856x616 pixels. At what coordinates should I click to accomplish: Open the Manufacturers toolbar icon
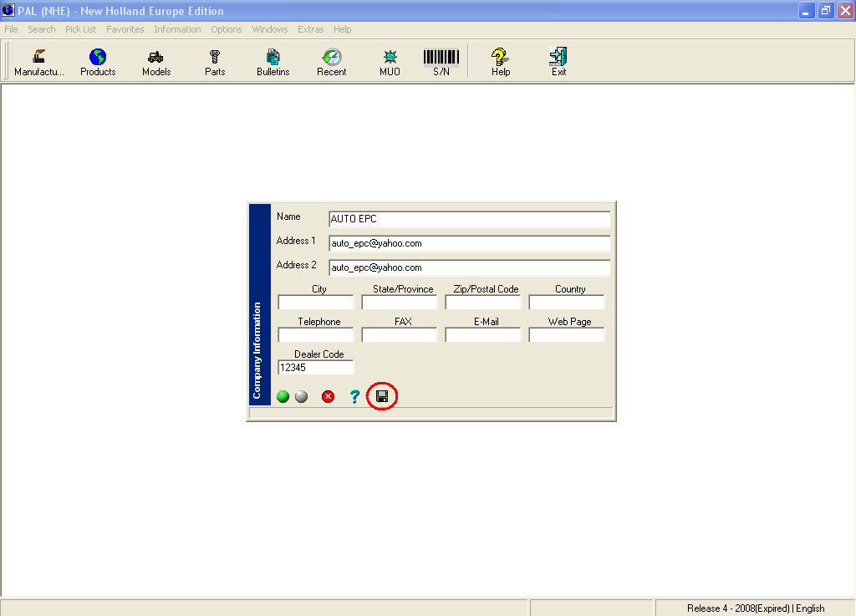38,62
